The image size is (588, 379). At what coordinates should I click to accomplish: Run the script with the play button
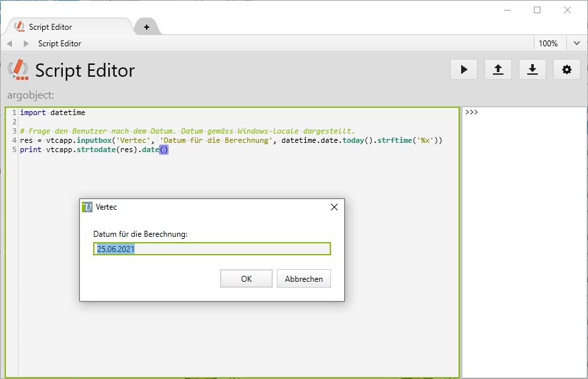(x=464, y=69)
